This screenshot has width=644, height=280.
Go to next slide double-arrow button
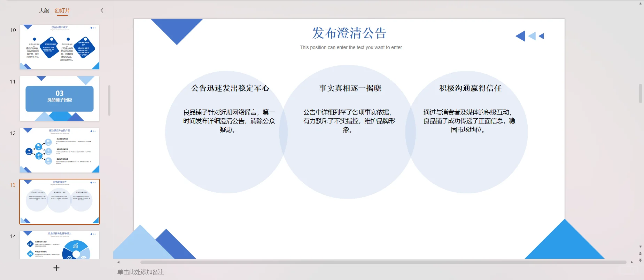640,260
